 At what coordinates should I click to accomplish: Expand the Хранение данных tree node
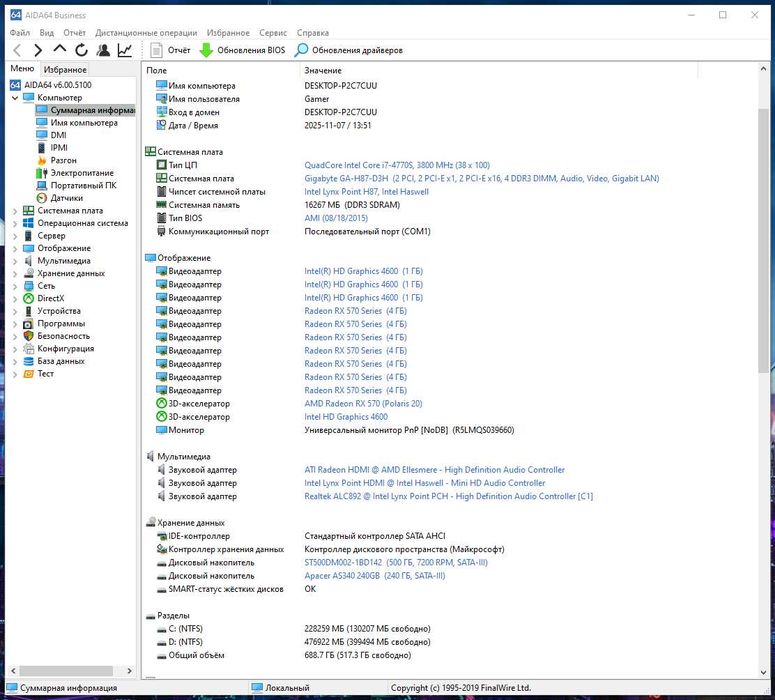pos(15,273)
